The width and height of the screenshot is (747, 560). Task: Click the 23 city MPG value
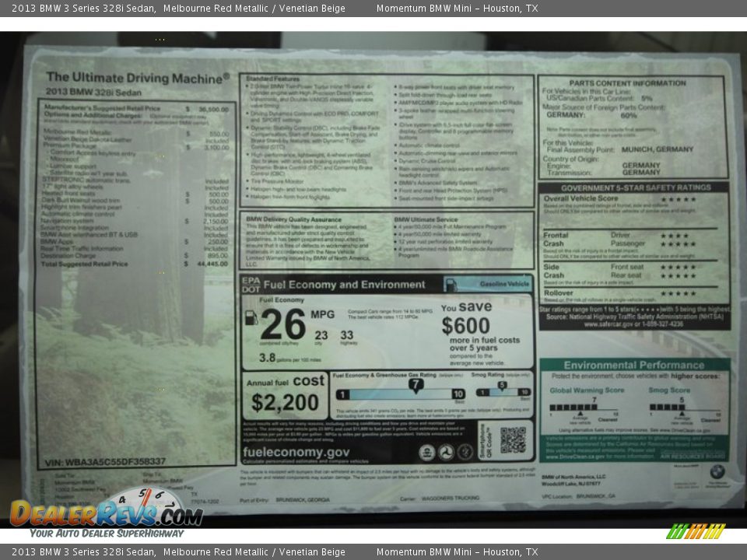tap(321, 335)
